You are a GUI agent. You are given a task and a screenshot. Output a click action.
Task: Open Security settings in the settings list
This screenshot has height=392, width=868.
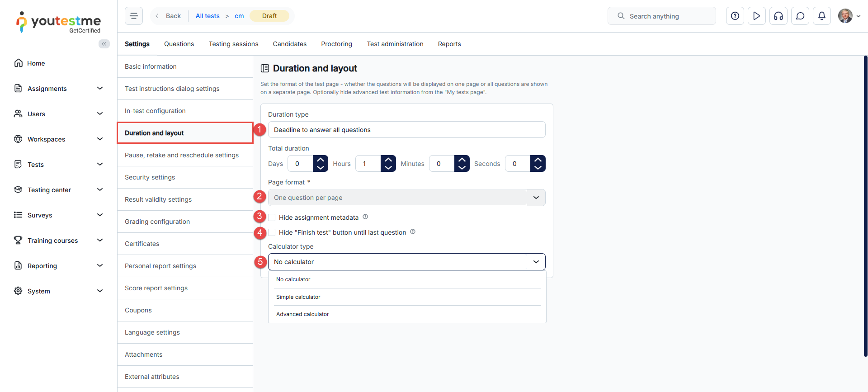pos(185,177)
